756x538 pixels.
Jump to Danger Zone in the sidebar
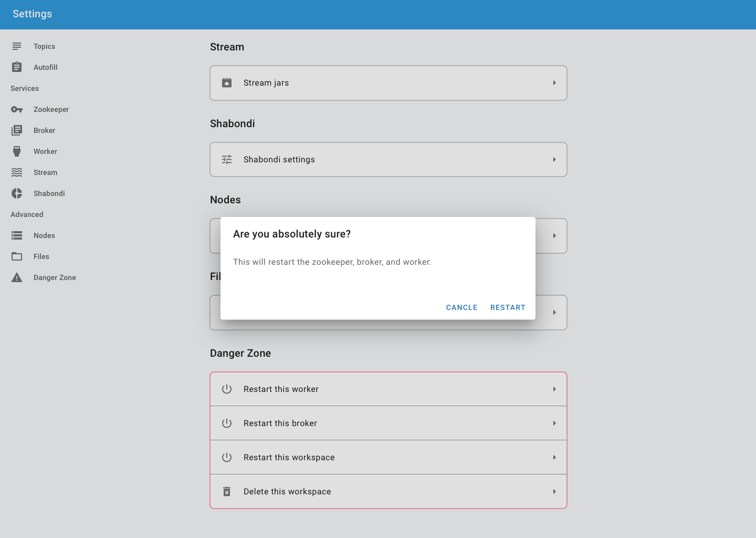[55, 277]
